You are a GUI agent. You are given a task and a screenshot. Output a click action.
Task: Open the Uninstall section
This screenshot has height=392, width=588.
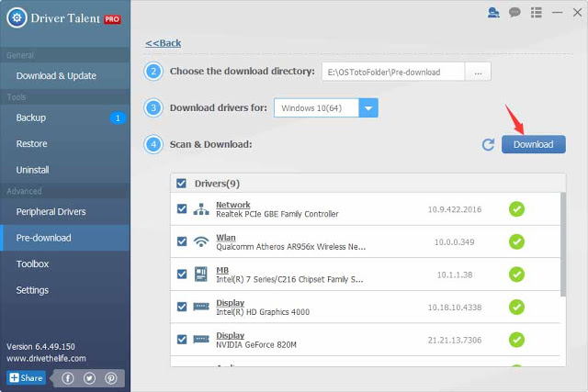click(65, 170)
